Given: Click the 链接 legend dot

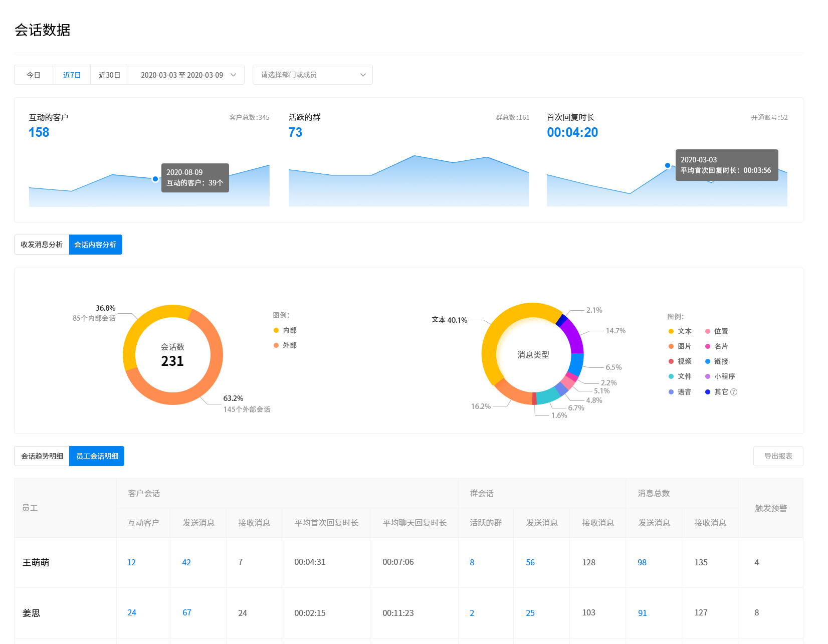Looking at the screenshot, I should pyautogui.click(x=708, y=361).
